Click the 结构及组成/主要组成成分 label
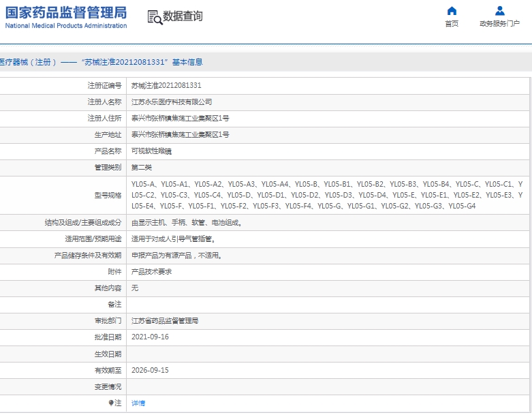 83,223
